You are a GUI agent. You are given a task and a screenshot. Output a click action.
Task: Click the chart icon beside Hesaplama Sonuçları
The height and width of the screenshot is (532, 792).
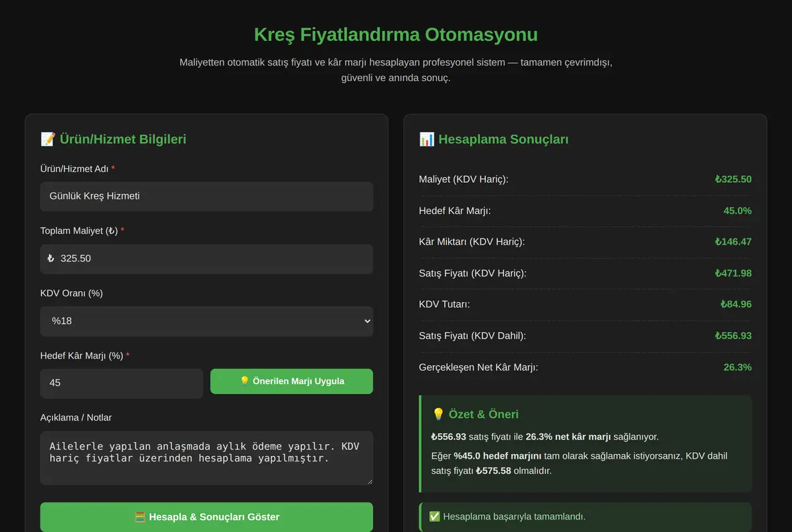pyautogui.click(x=426, y=139)
